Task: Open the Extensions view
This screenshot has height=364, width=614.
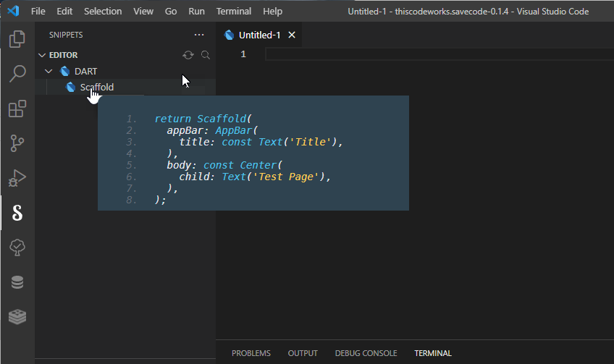Action: pos(17,109)
